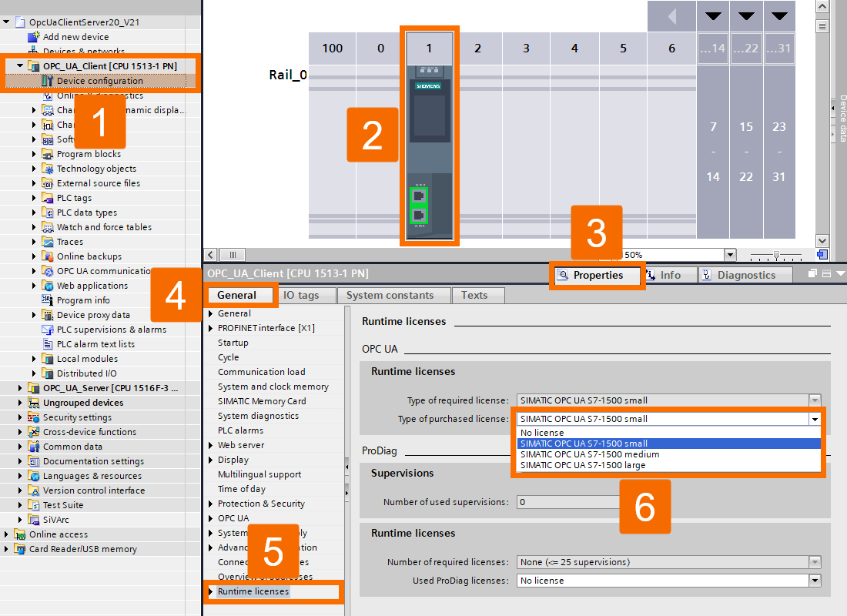Expand the Web server properties section
Viewport: 847px width, 616px height.
click(211, 445)
